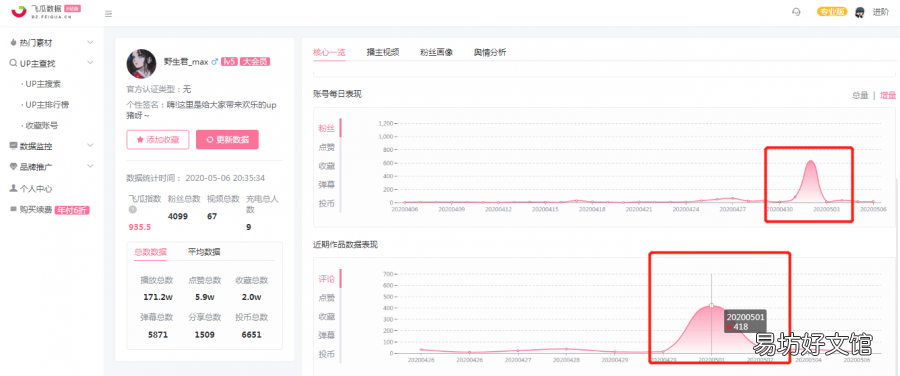Switch to the 舆情分析 tab

pyautogui.click(x=490, y=52)
